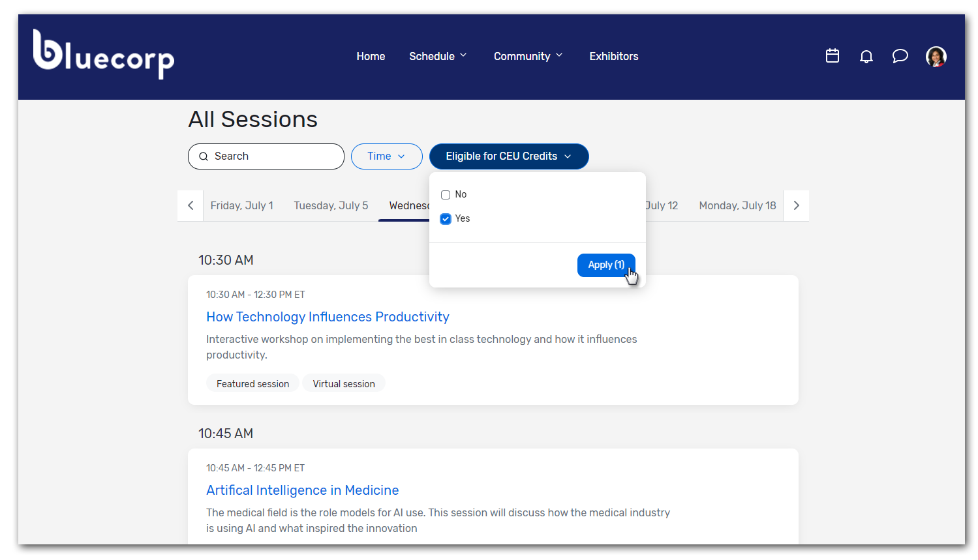Screen dimensions: 978x560
Task: Expand the Community menu
Action: coord(528,56)
